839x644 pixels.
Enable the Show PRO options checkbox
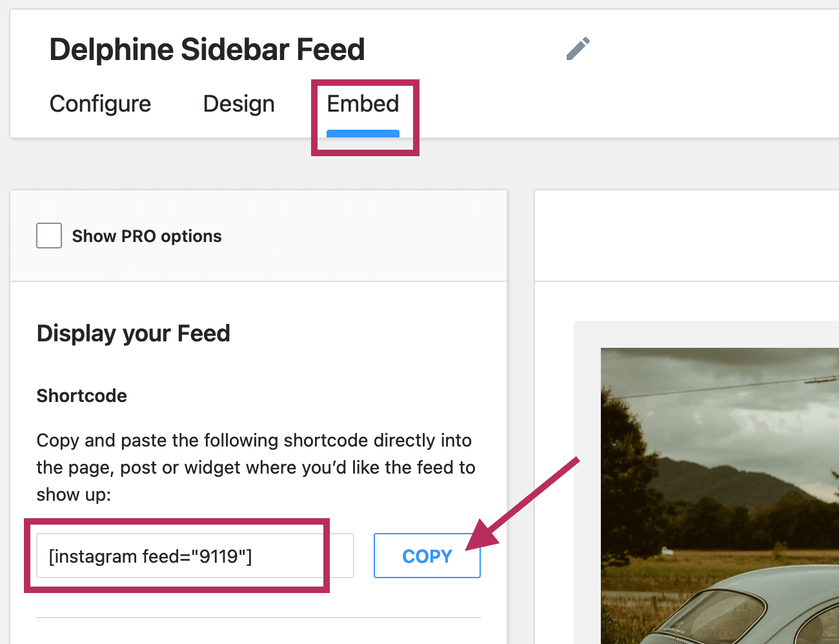click(x=49, y=236)
